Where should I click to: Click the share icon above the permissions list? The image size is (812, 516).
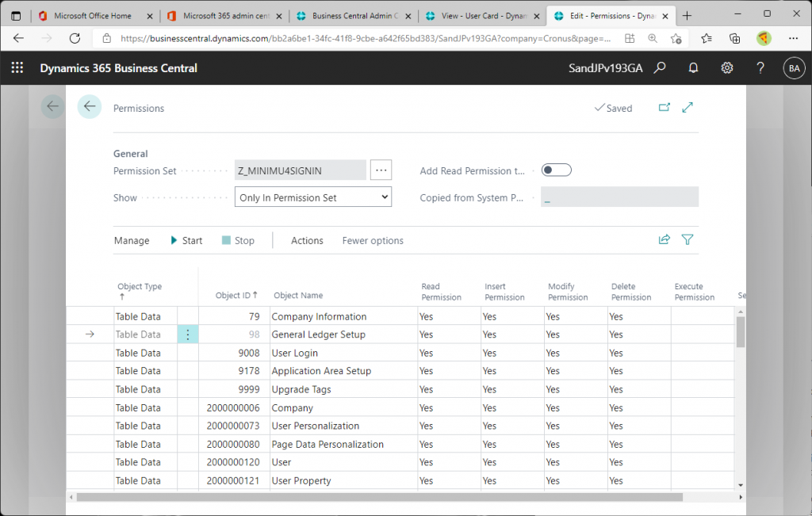664,239
